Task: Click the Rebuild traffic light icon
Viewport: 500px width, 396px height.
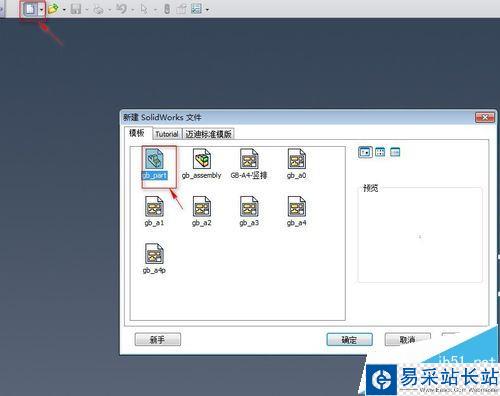Action: (167, 9)
